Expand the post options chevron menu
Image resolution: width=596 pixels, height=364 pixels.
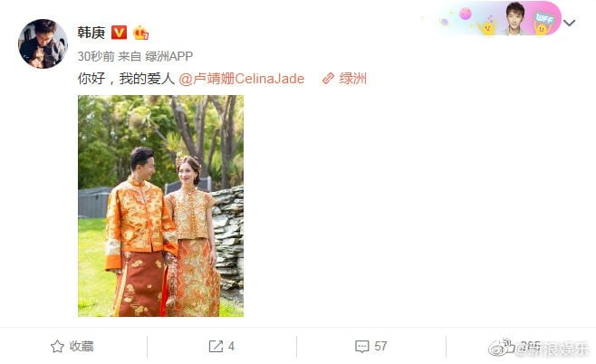tap(569, 23)
